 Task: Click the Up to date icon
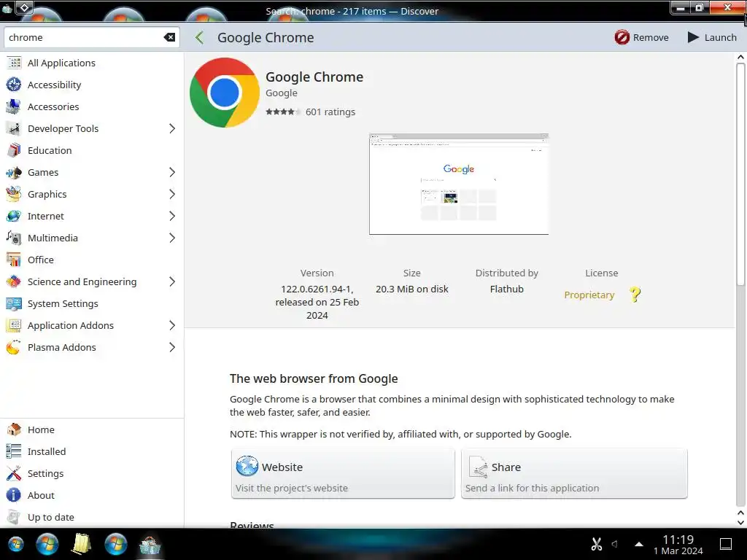tap(14, 517)
